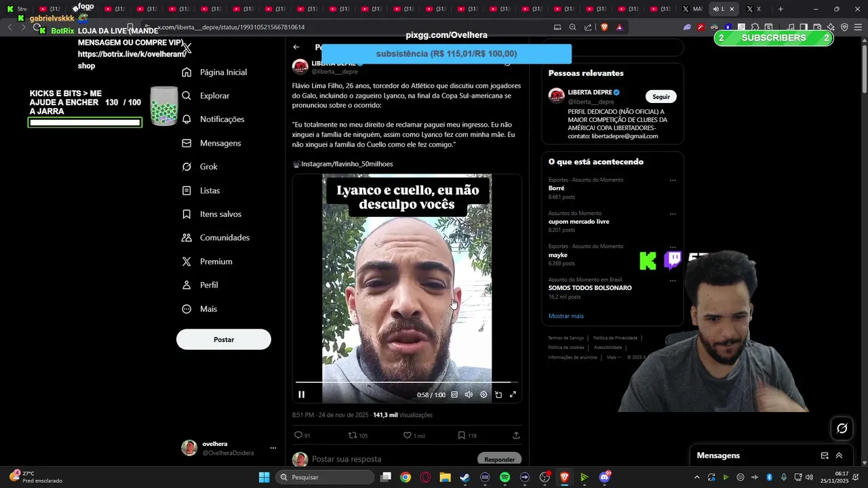Viewport: 868px width, 488px height.
Task: Click the taskbar Pesquisar search box
Action: click(x=325, y=477)
